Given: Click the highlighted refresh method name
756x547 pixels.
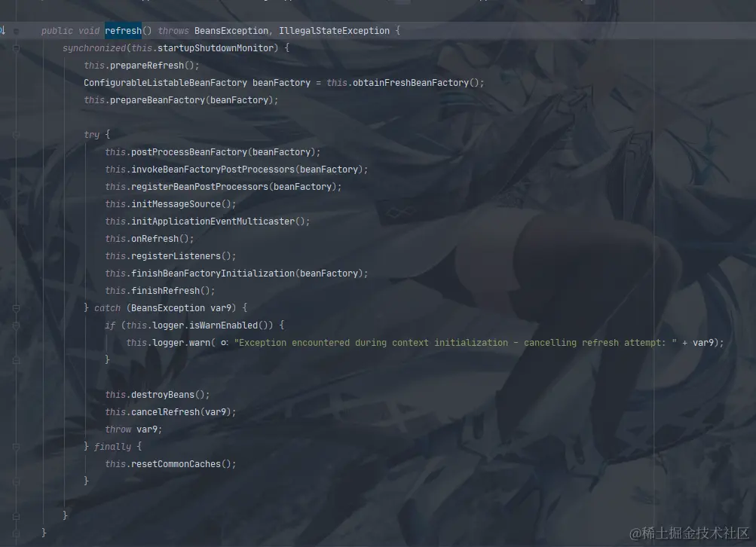Looking at the screenshot, I should coord(123,31).
